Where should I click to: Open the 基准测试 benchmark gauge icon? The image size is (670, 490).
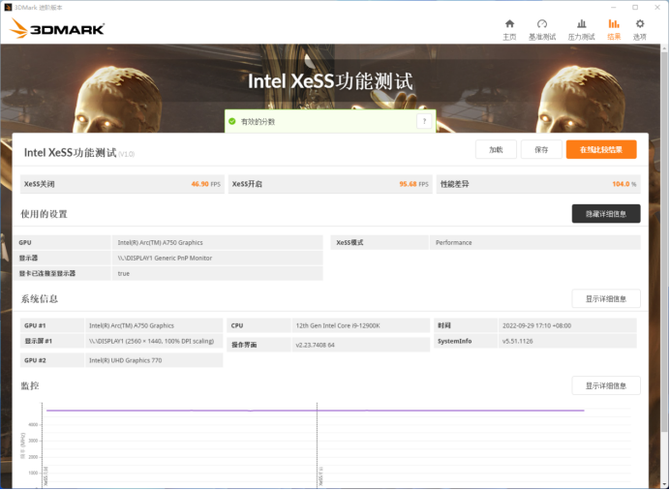(x=542, y=24)
